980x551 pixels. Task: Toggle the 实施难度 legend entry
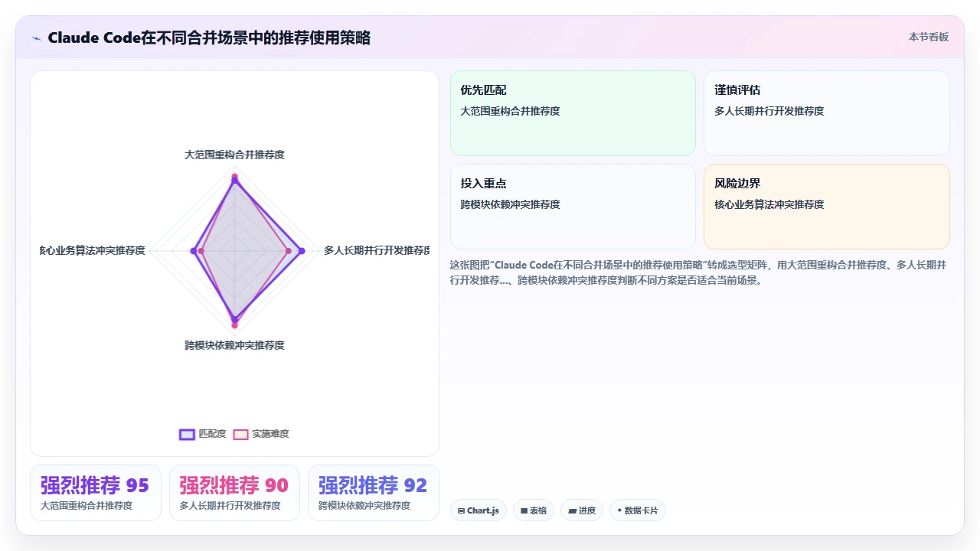click(x=261, y=434)
